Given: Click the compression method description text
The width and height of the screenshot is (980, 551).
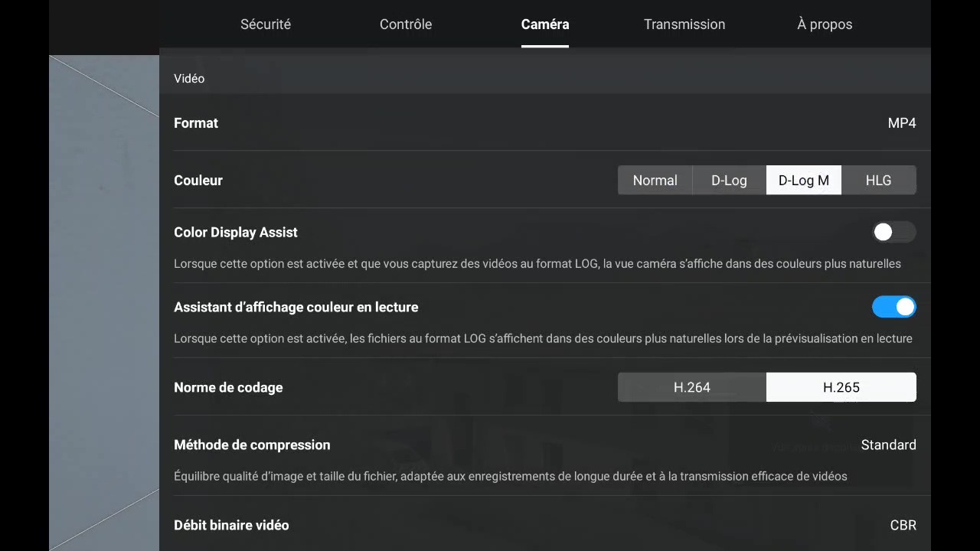Looking at the screenshot, I should coord(511,476).
